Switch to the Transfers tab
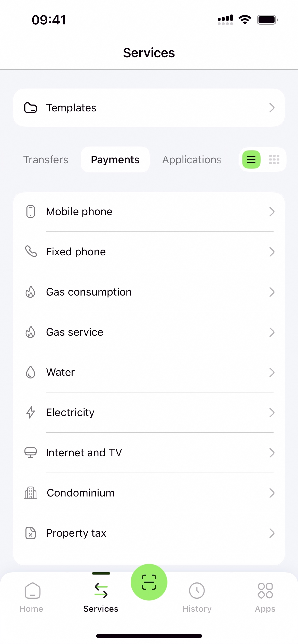This screenshot has width=298, height=644. pos(46,160)
